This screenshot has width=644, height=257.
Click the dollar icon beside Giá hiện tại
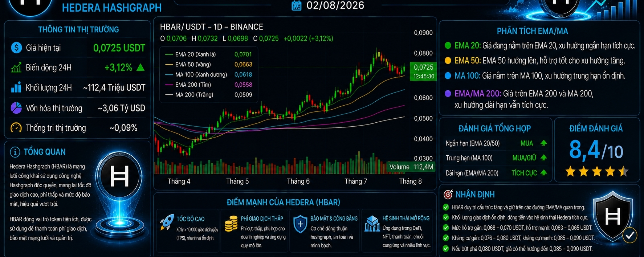(x=16, y=48)
